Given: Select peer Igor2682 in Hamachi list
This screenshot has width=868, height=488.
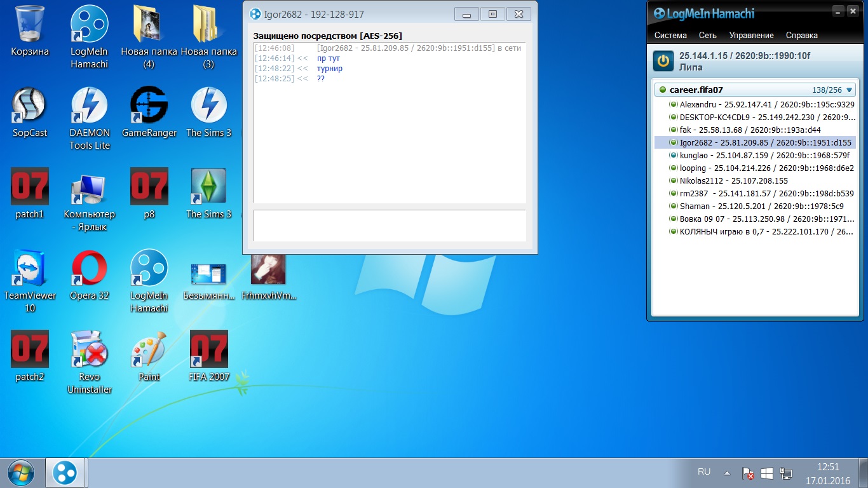Looking at the screenshot, I should pyautogui.click(x=756, y=142).
